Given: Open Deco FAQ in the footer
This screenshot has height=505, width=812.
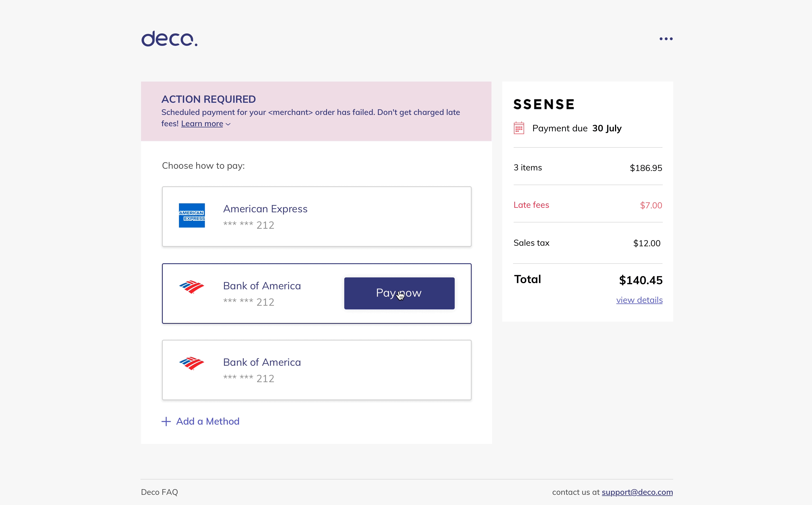Looking at the screenshot, I should (159, 492).
